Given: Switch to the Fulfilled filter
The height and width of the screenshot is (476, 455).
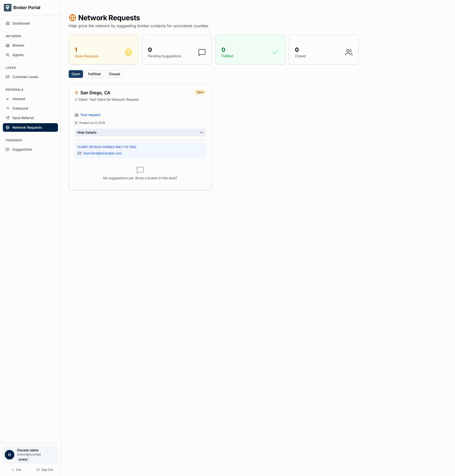Looking at the screenshot, I should coord(94,74).
